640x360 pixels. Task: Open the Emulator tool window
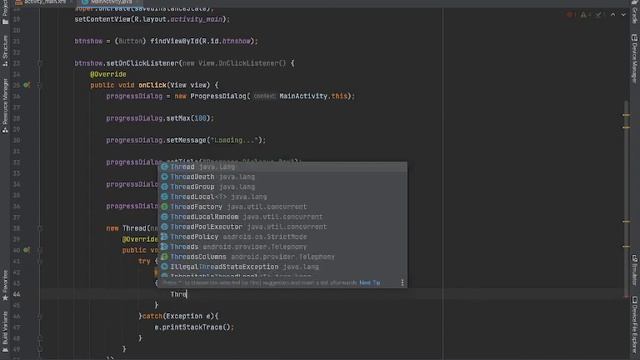(x=634, y=270)
